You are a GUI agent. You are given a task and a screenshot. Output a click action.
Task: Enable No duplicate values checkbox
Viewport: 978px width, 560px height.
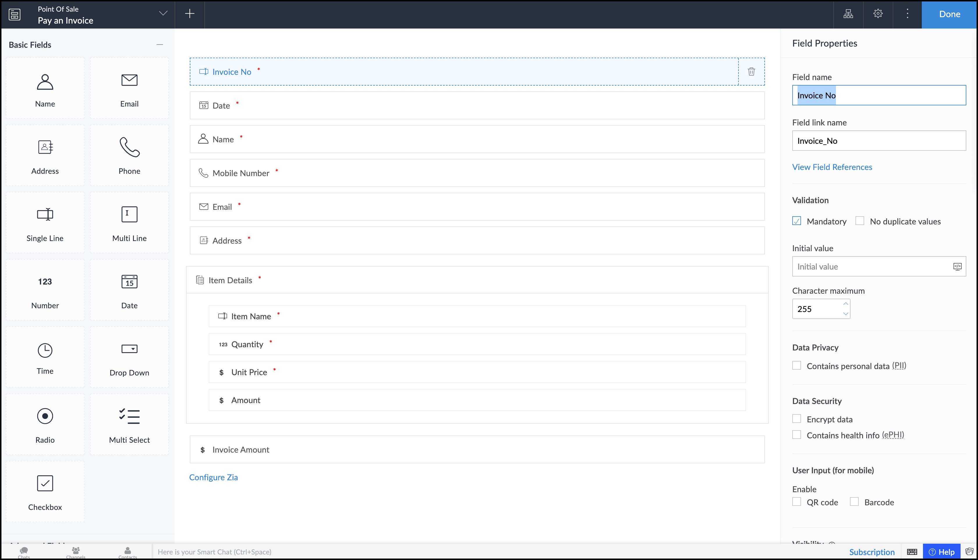pos(860,221)
